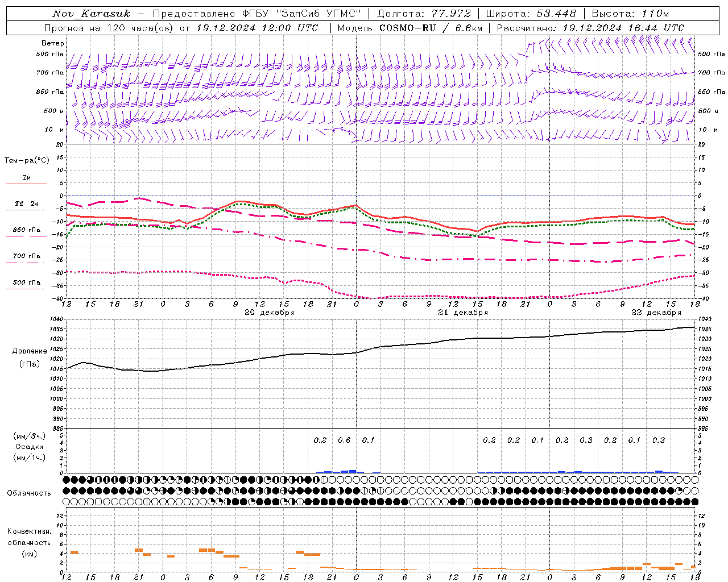Click the 'Осадки' precipitation label
The image size is (728, 582).
[x=30, y=447]
